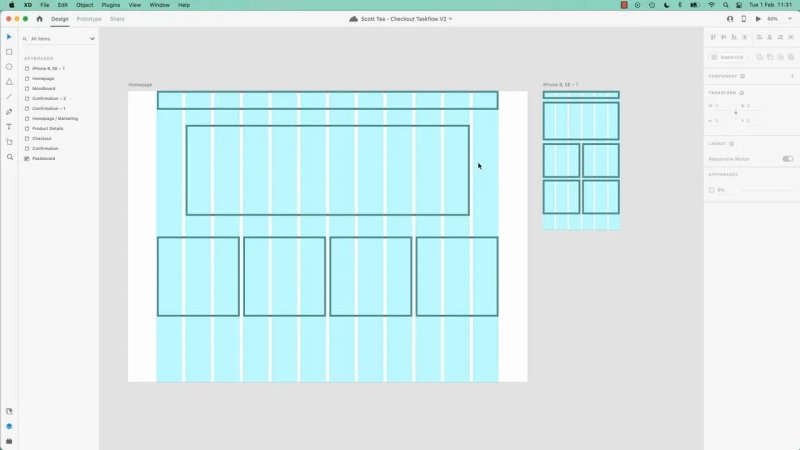Select the Ellipse tool
The height and width of the screenshot is (450, 800).
pos(9,67)
